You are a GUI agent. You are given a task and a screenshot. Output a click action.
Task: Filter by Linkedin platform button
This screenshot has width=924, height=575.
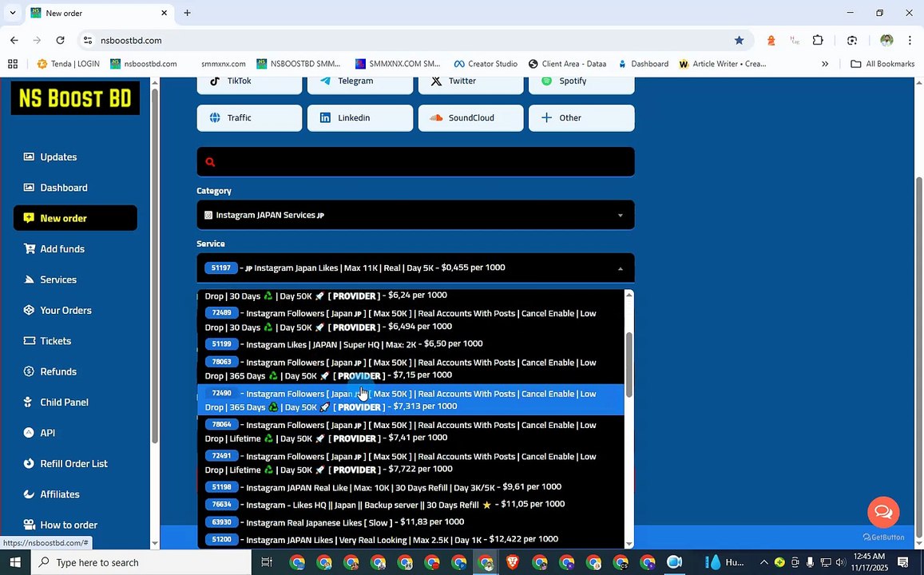coord(360,118)
